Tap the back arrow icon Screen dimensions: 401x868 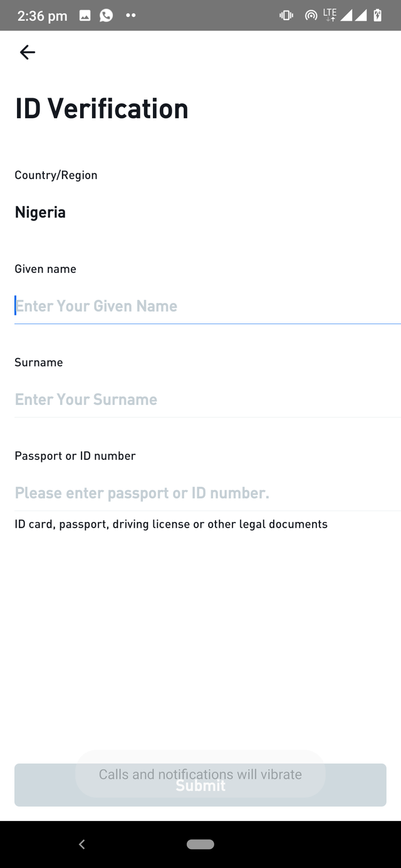pos(28,53)
